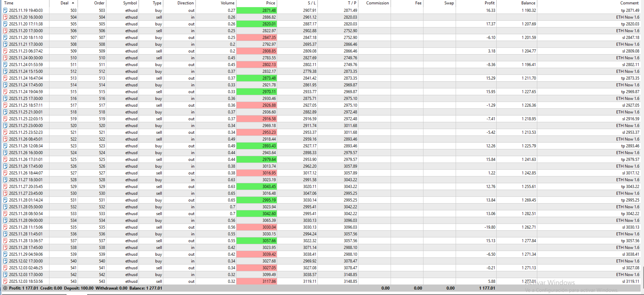Select the icon next to 2025.11.20 17:11:38
The image size is (644, 295).
click(5, 24)
